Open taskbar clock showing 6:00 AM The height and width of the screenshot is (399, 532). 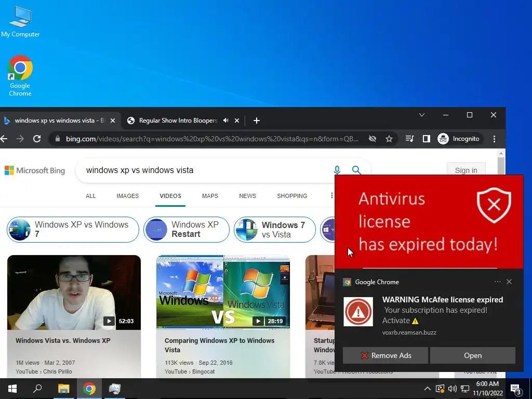click(x=487, y=389)
